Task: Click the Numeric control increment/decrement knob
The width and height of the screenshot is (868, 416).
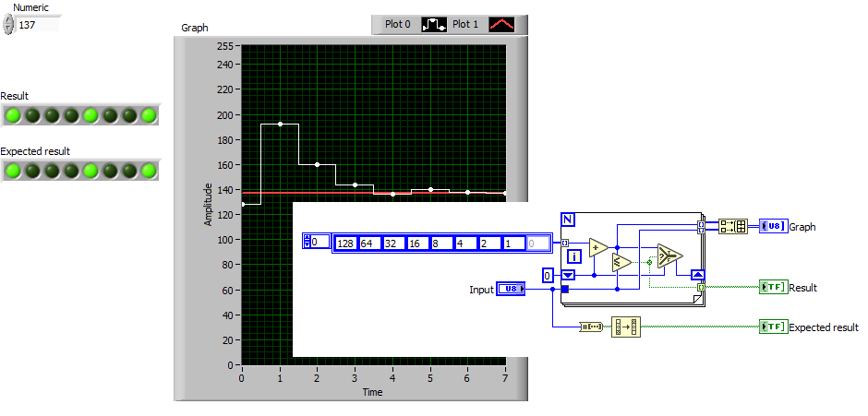Action: click(x=7, y=25)
